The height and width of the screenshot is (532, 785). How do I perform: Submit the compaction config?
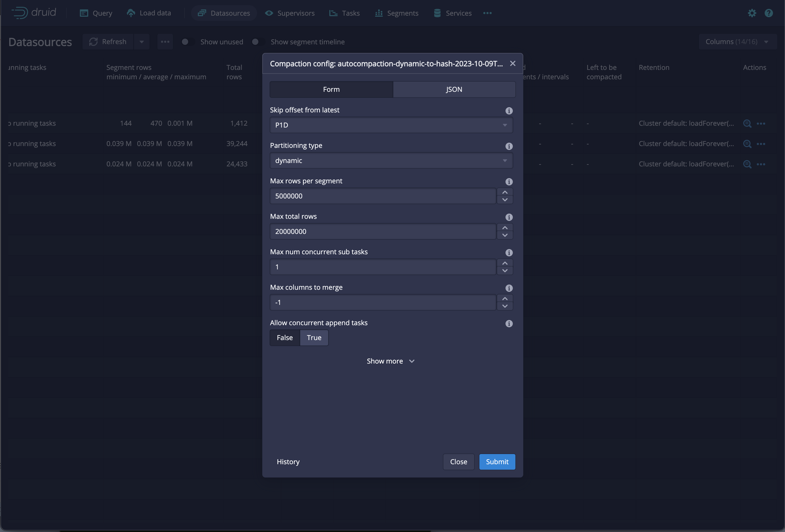click(x=497, y=462)
